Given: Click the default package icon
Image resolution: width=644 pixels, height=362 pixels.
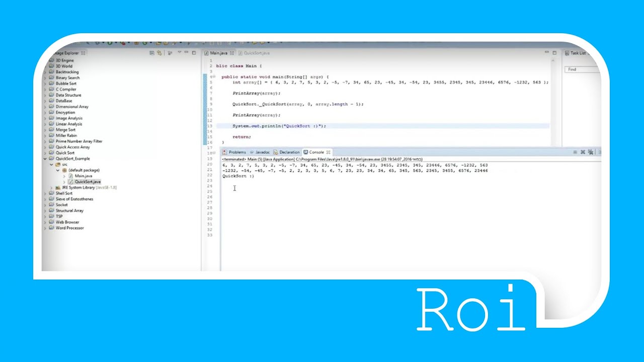Looking at the screenshot, I should point(64,170).
